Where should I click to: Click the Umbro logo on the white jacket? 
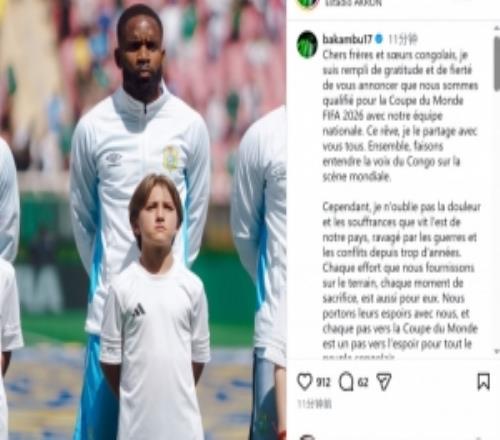pyautogui.click(x=113, y=158)
